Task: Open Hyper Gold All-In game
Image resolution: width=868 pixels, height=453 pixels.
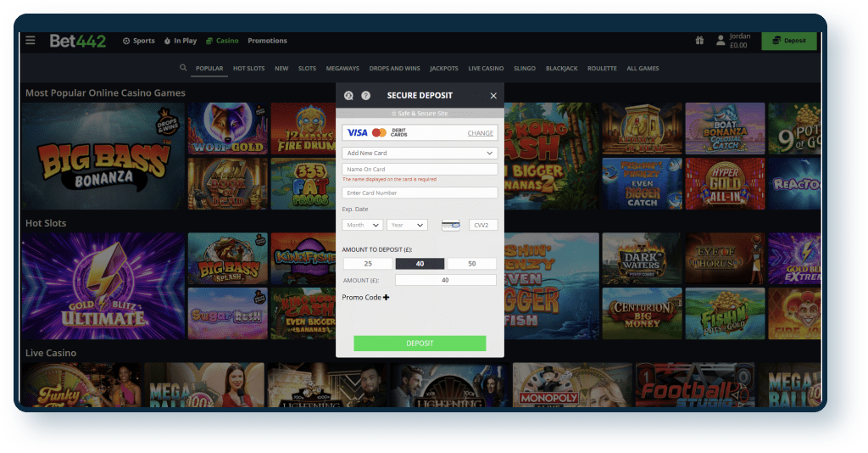Action: tap(726, 184)
